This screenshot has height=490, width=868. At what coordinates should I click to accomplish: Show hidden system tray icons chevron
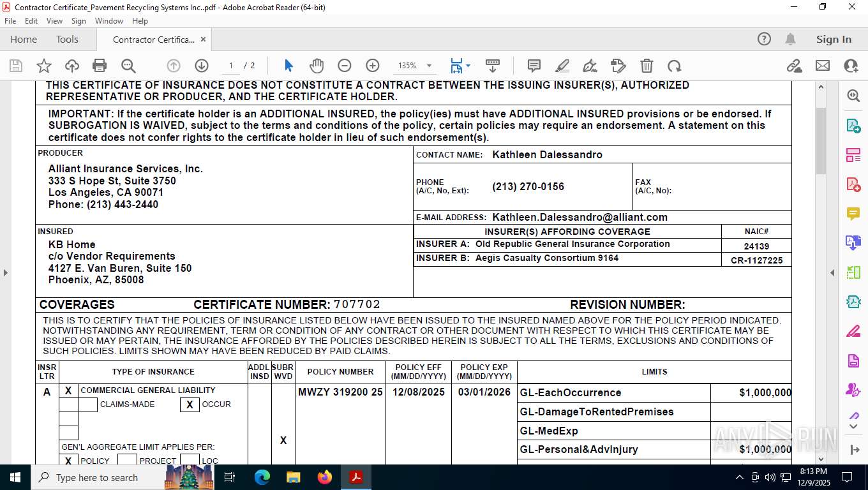pos(740,477)
